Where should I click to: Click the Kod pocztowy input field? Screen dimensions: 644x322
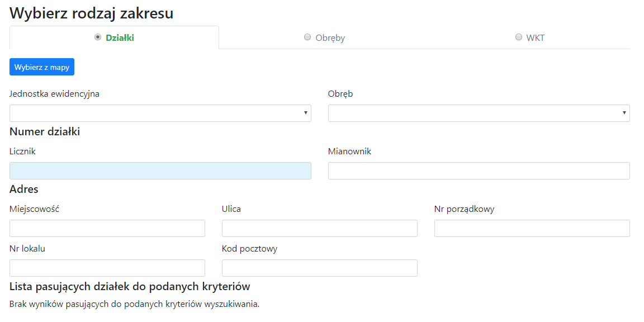(319, 268)
